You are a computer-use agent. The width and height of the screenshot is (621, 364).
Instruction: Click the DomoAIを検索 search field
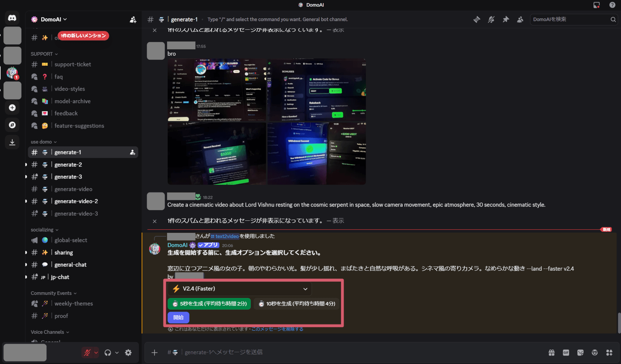(570, 19)
